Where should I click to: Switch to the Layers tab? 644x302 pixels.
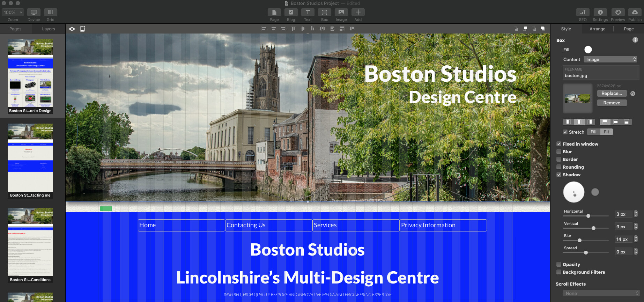coord(49,29)
